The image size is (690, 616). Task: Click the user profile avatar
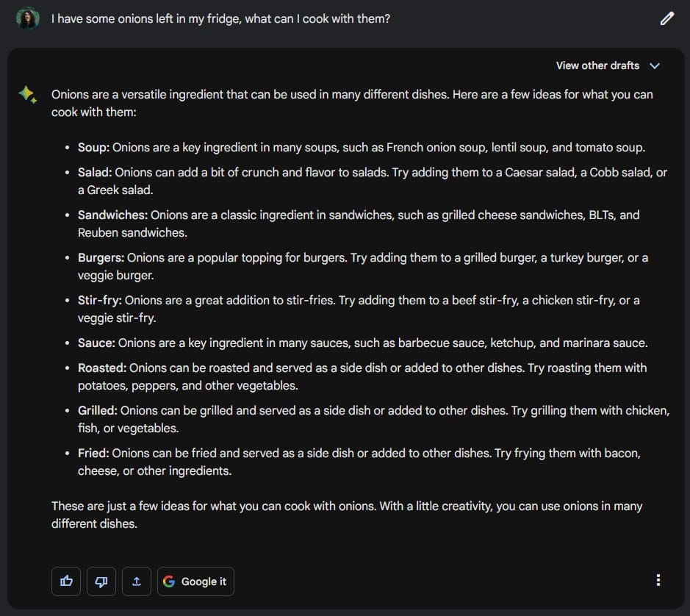coord(28,19)
